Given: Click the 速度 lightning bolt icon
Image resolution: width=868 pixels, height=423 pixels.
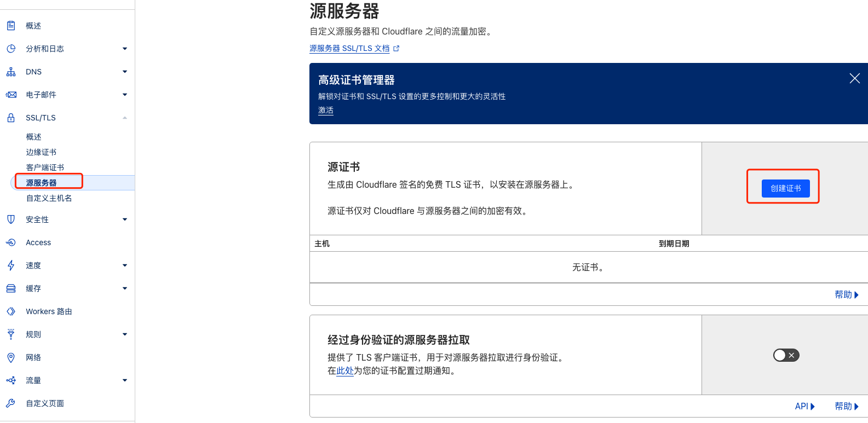Looking at the screenshot, I should point(11,265).
